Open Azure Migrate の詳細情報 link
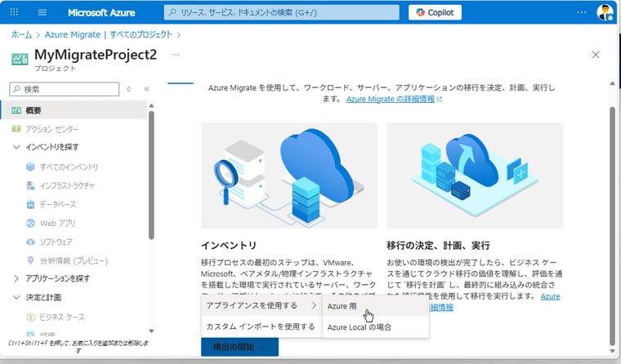This screenshot has width=621, height=364. pos(391,99)
